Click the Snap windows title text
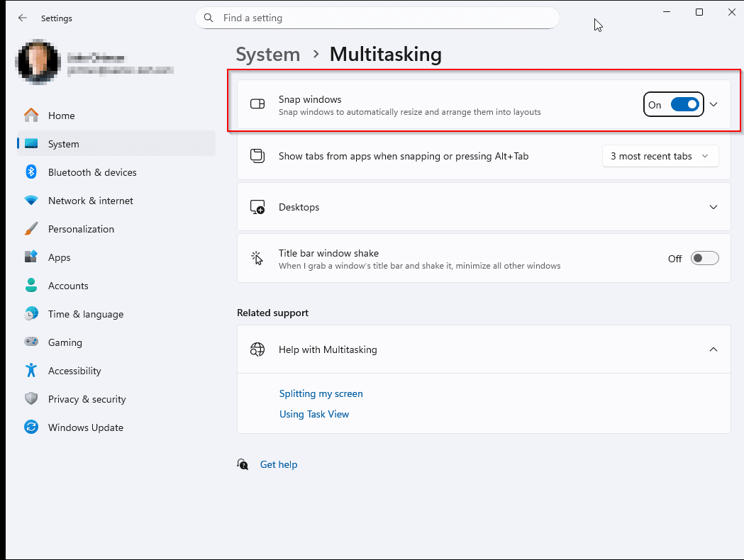Screen dimensions: 744x560 coord(310,99)
